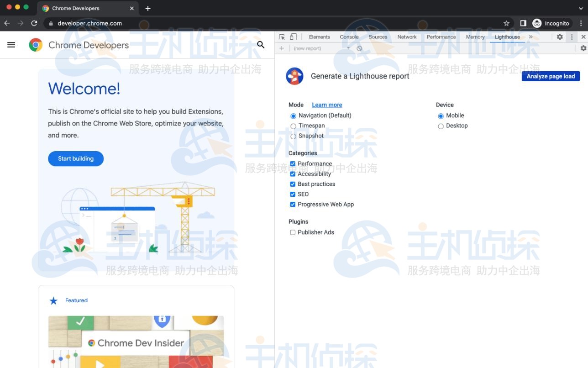The image size is (588, 368).
Task: Open the Learn more link
Action: click(327, 105)
